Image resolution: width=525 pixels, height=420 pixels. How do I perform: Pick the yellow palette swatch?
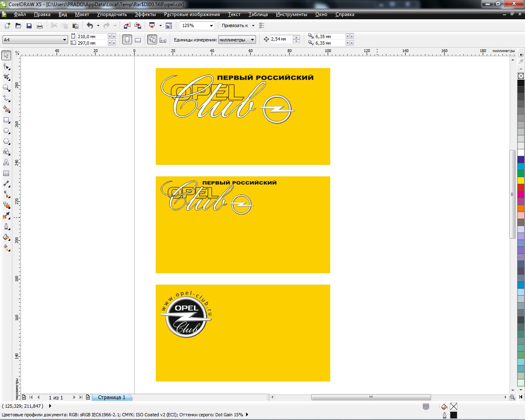[x=521, y=180]
